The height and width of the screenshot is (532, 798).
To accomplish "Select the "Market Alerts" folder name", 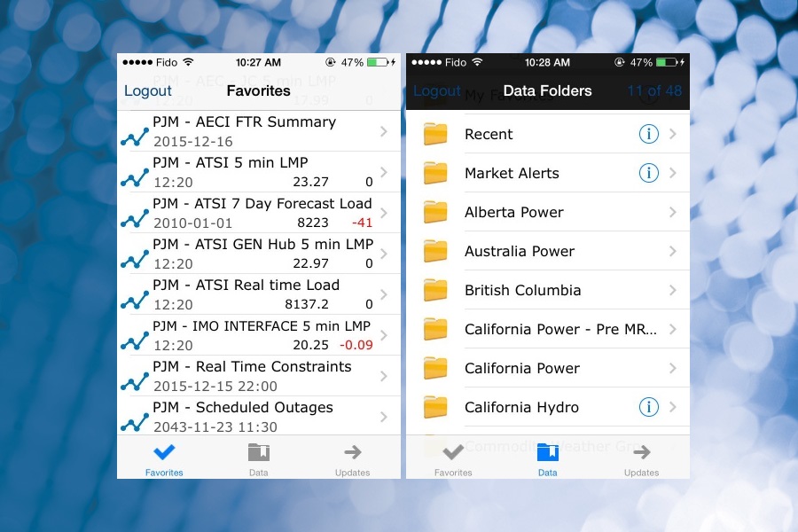I will 512,173.
